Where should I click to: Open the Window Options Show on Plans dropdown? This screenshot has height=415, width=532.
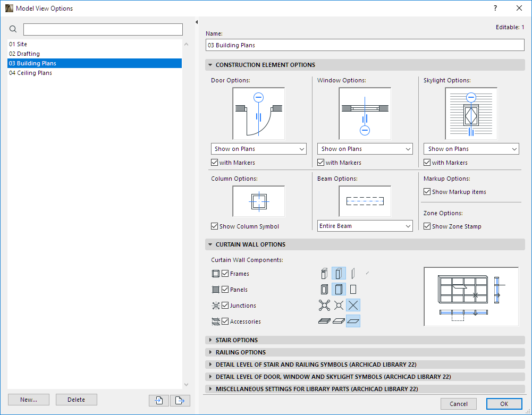pos(365,149)
